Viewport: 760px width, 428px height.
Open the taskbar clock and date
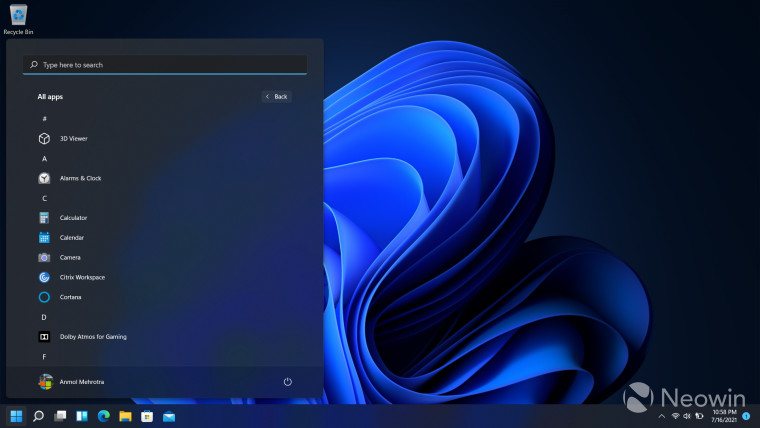point(724,416)
